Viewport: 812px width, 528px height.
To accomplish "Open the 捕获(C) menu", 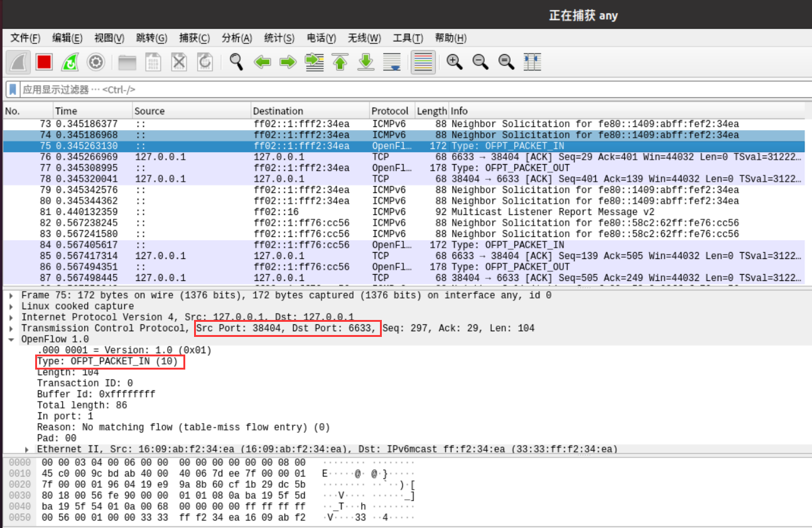I will (x=194, y=38).
